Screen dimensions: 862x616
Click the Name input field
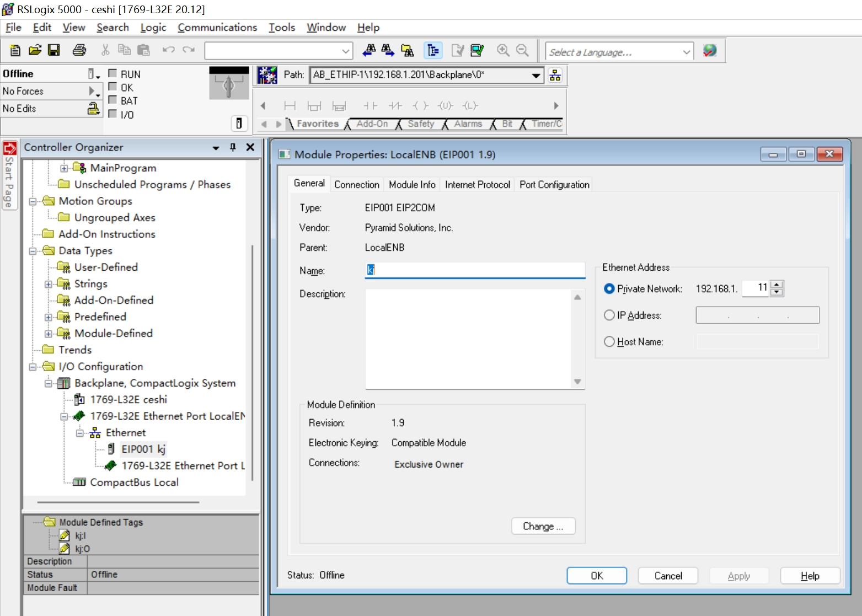pyautogui.click(x=475, y=270)
